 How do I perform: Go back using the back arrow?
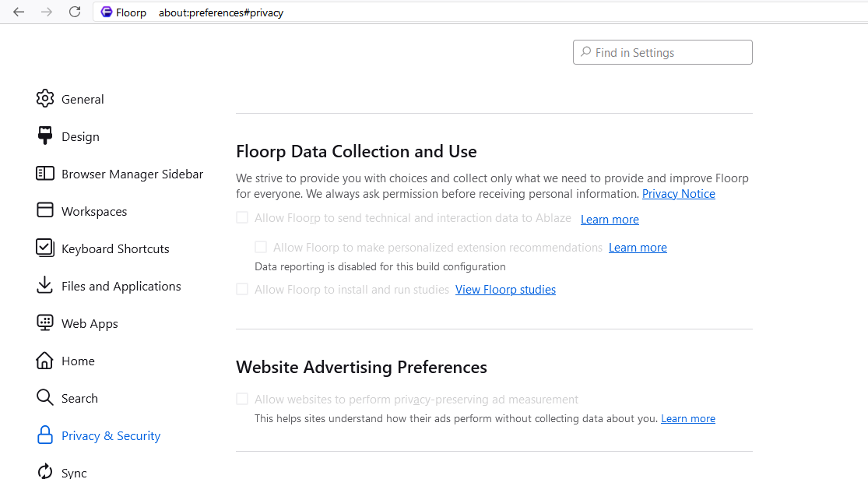19,12
